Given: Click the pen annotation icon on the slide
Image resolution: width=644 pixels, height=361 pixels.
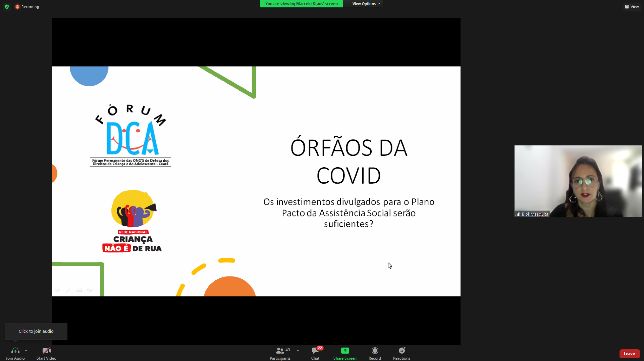Looking at the screenshot, I should point(68,290).
